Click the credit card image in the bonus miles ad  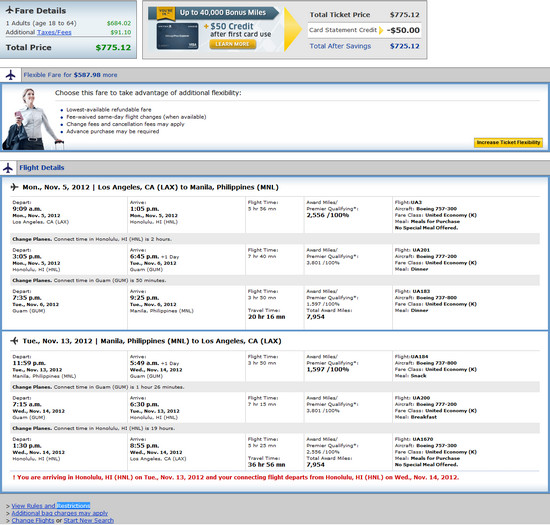177,36
